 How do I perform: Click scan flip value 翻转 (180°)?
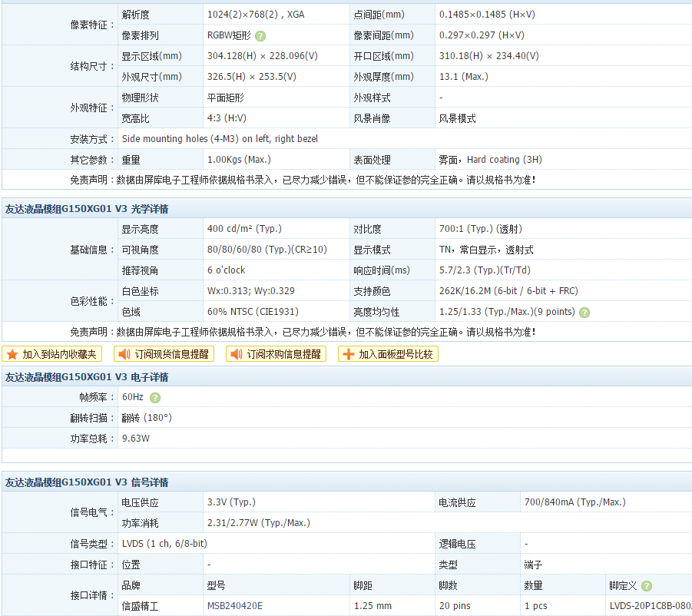tap(147, 418)
